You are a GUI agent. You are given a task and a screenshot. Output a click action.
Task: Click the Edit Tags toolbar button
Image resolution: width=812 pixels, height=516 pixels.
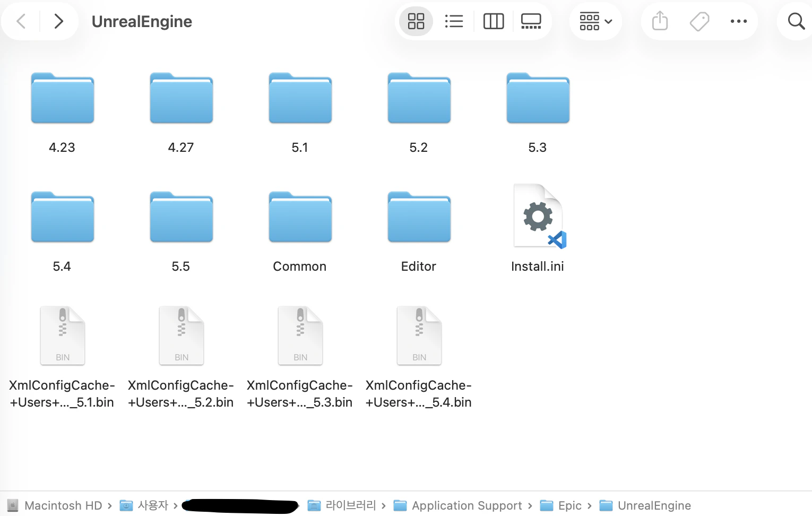[x=699, y=21]
